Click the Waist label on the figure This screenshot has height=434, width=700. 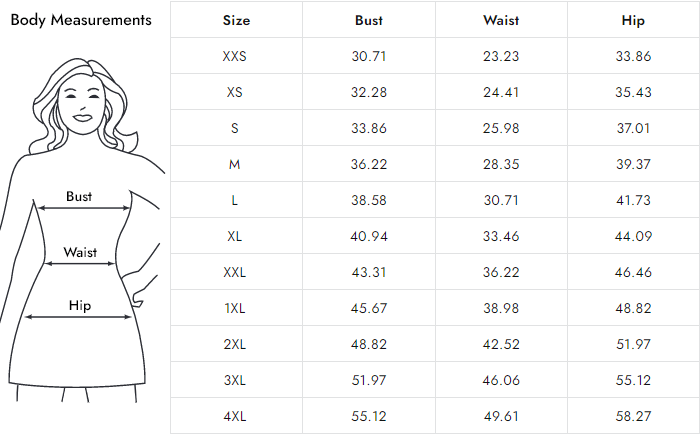coord(80,252)
